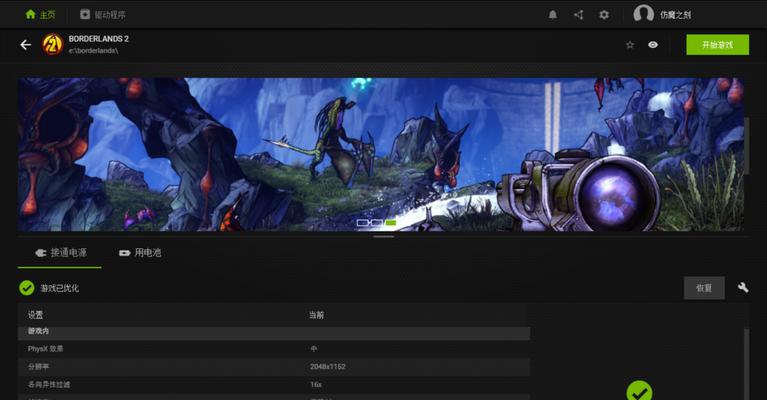Click the 恢复 revert button
The width and height of the screenshot is (767, 400).
pyautogui.click(x=704, y=288)
